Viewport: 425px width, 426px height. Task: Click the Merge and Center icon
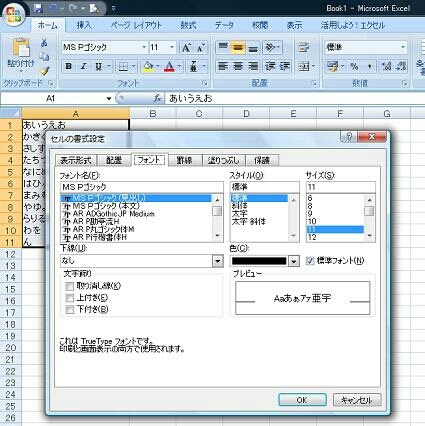[304, 66]
